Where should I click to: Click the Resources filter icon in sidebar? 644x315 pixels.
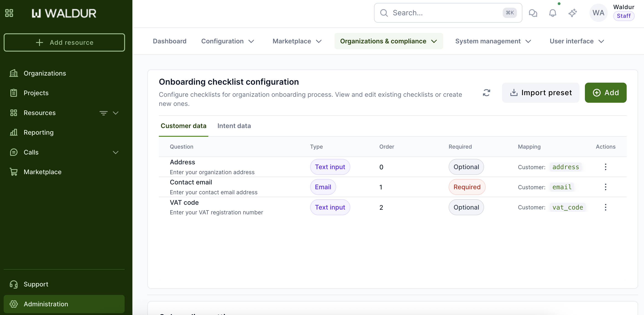[103, 113]
